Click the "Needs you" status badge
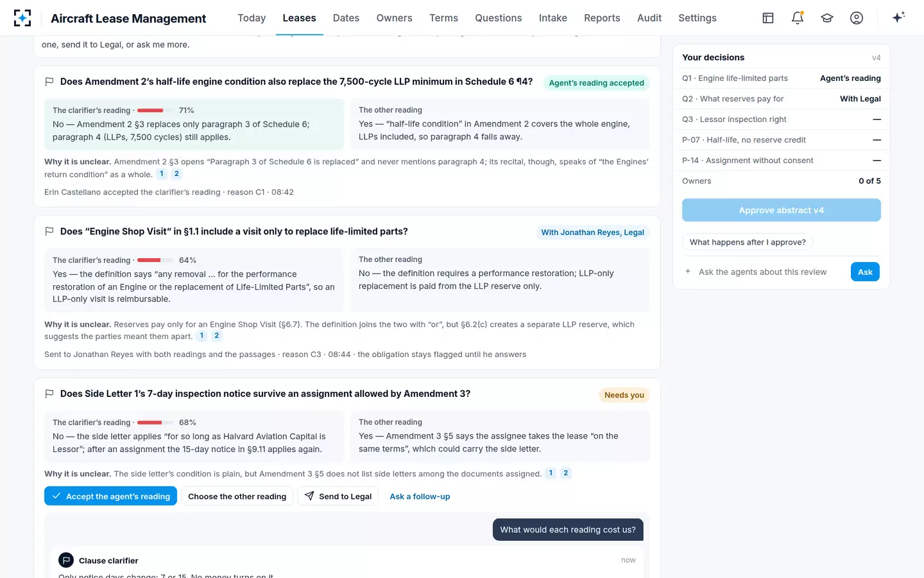The width and height of the screenshot is (924, 578). coord(624,395)
